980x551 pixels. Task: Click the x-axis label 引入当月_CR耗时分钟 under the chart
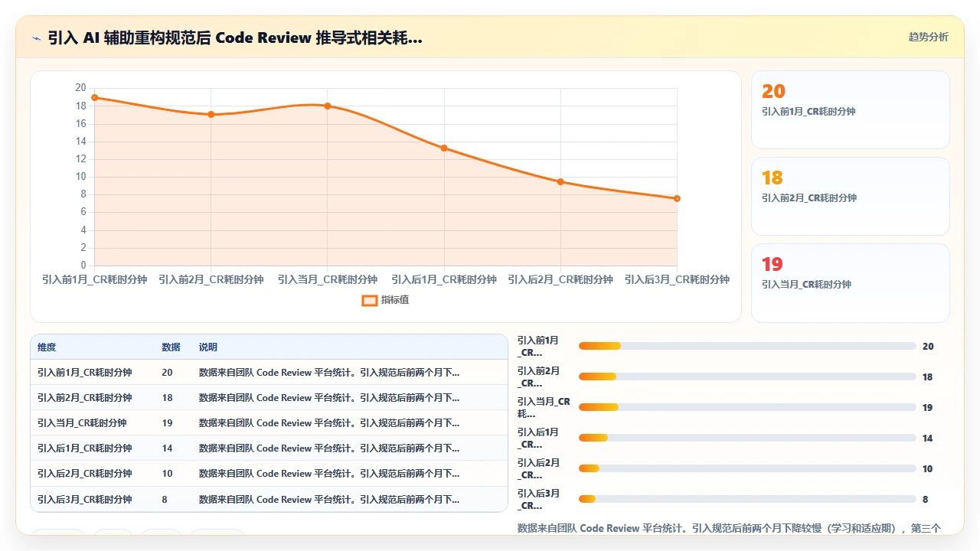click(328, 279)
